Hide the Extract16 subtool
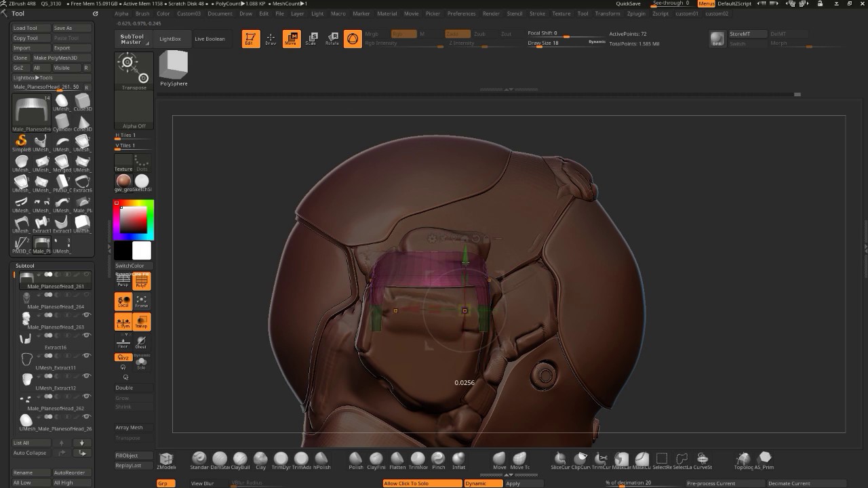This screenshot has width=868, height=488. click(86, 335)
